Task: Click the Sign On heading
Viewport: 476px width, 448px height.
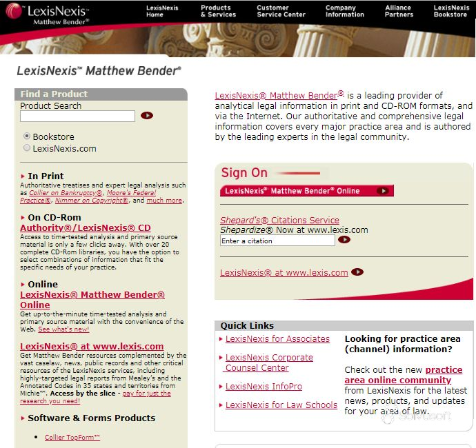Action: point(244,172)
